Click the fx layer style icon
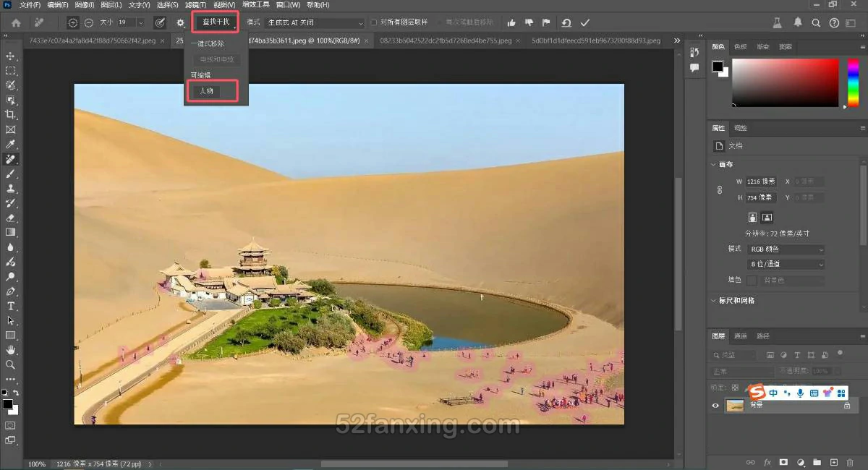The image size is (868, 470). [x=767, y=462]
